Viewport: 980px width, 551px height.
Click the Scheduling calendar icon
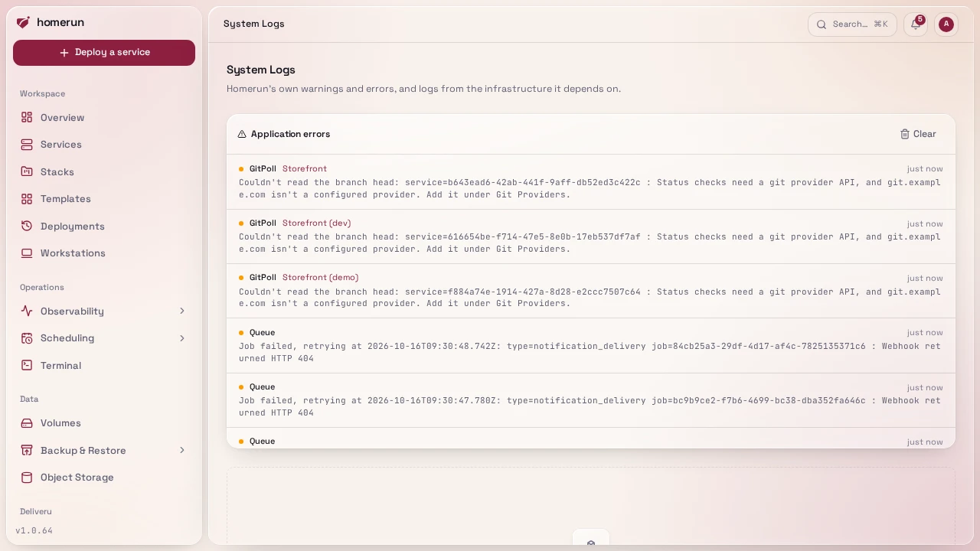27,338
